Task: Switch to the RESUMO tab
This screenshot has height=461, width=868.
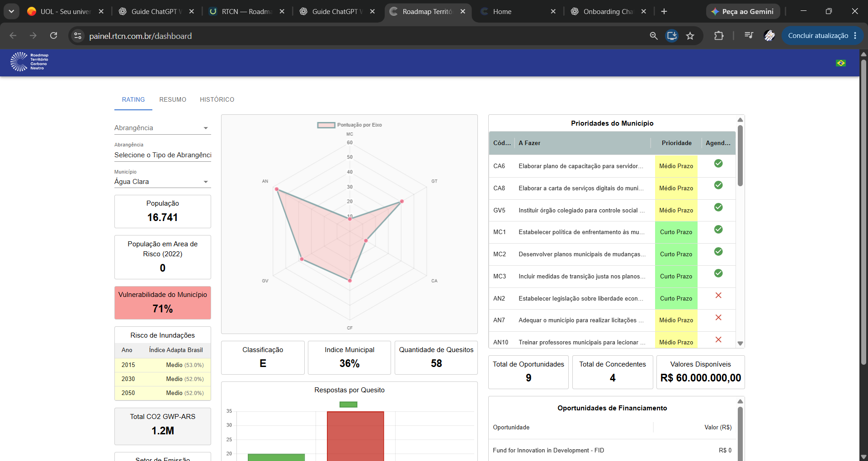Action: [x=173, y=99]
